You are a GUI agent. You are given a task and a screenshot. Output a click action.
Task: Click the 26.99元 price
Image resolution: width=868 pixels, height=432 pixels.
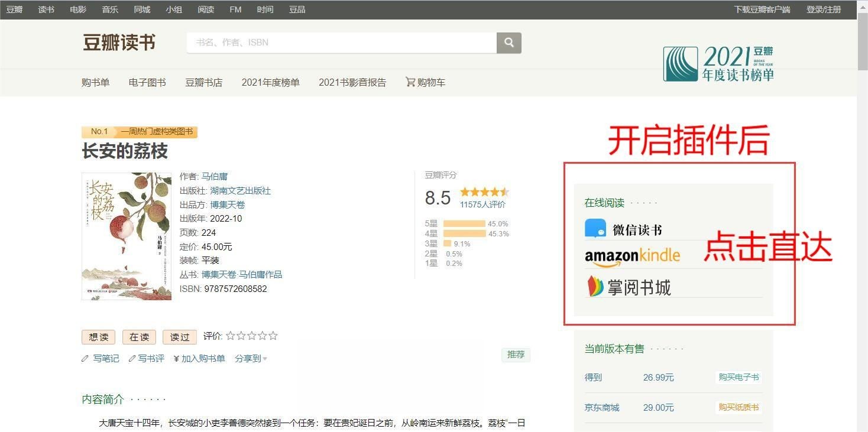(x=659, y=377)
